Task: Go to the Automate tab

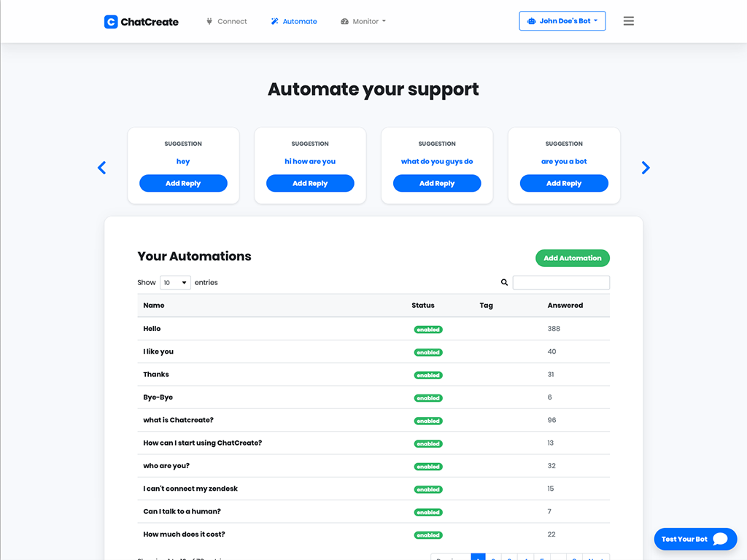Action: (x=294, y=22)
